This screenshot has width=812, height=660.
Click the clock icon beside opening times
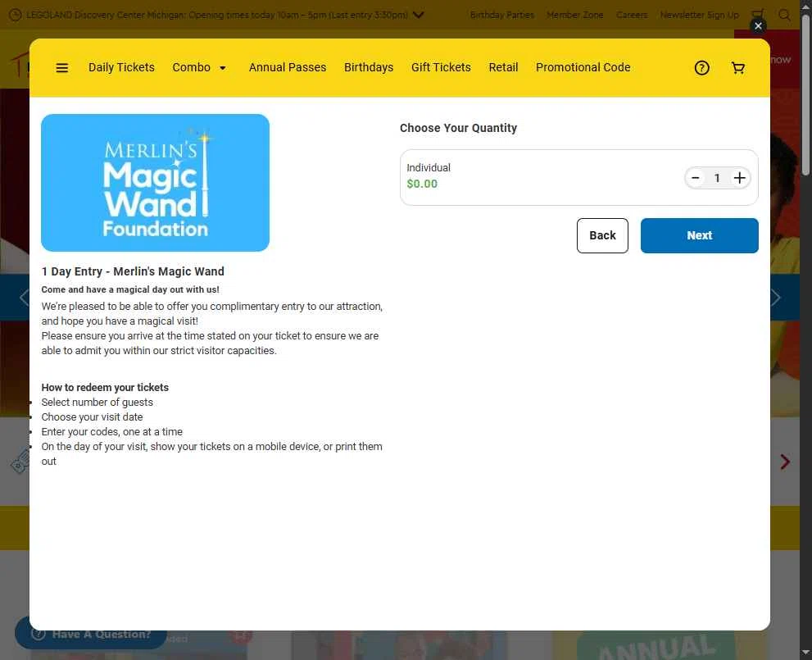click(x=16, y=15)
